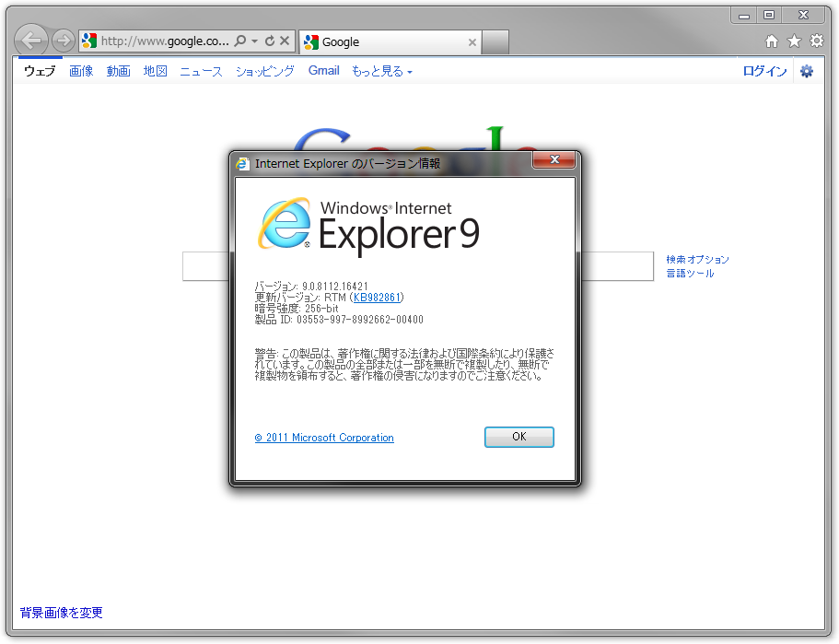Open the Gmail link
Viewport: 839px width, 644px height.
point(324,71)
